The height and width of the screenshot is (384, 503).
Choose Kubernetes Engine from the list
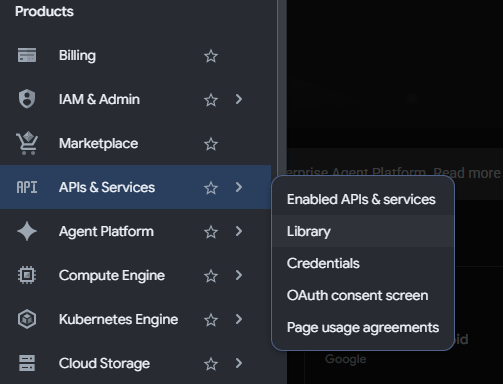click(118, 320)
